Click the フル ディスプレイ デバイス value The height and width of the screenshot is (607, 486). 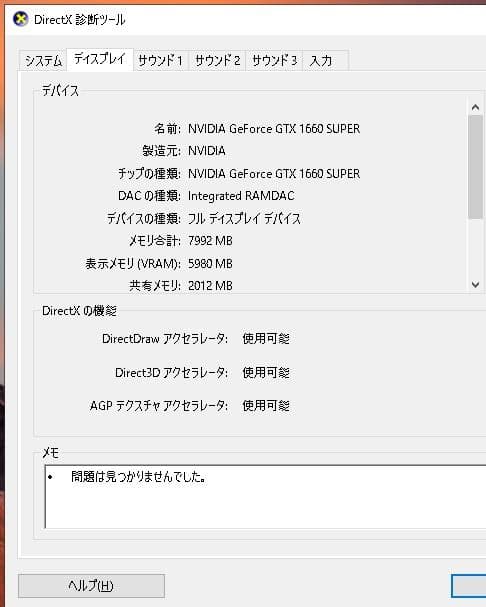[x=244, y=219]
